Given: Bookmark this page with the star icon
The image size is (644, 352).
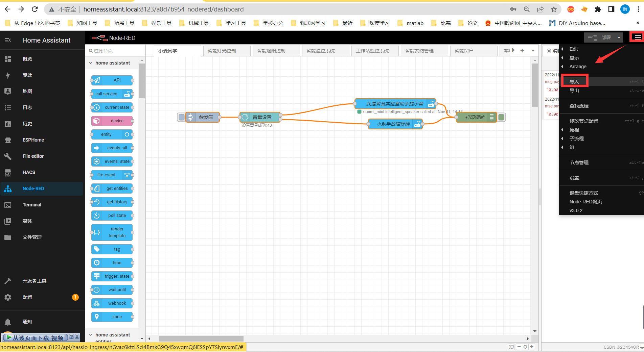Looking at the screenshot, I should (x=554, y=9).
